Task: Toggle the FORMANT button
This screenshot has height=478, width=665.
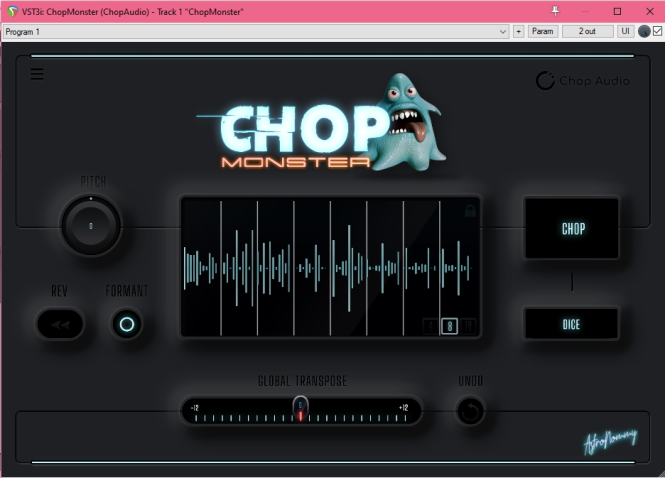Action: pos(127,324)
